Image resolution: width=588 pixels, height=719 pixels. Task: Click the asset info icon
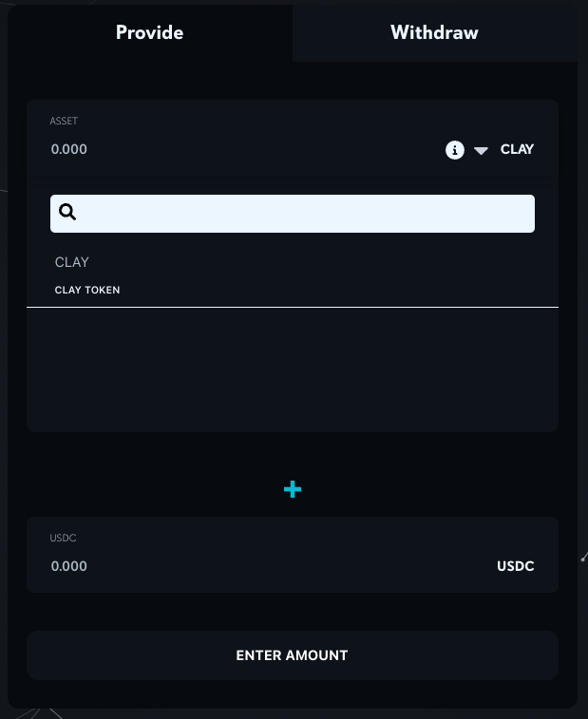click(455, 150)
